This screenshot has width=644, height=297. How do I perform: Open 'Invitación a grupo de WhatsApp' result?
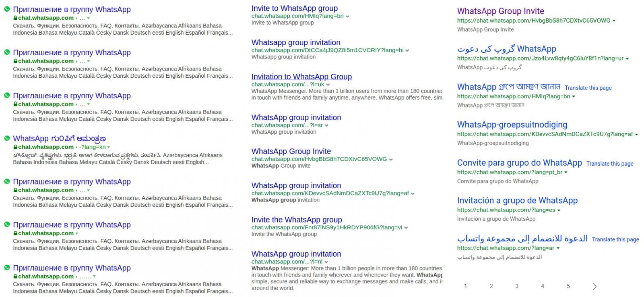point(517,201)
